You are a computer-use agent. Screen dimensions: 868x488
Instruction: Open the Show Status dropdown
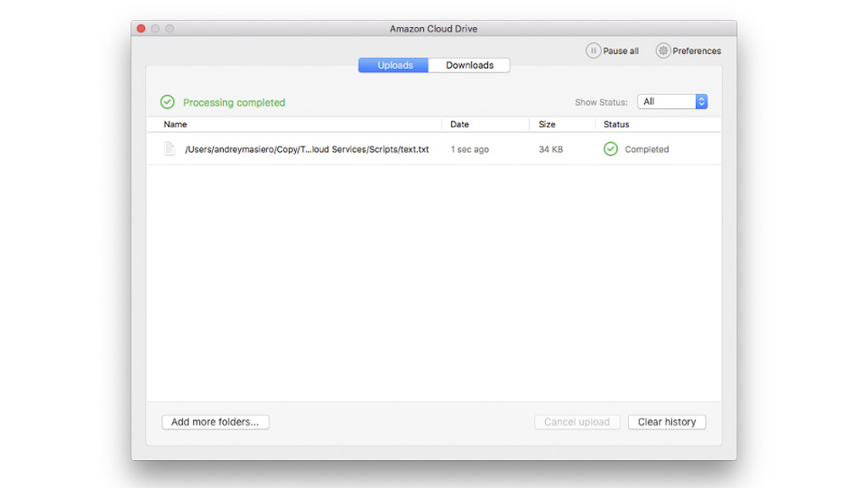[x=672, y=102]
